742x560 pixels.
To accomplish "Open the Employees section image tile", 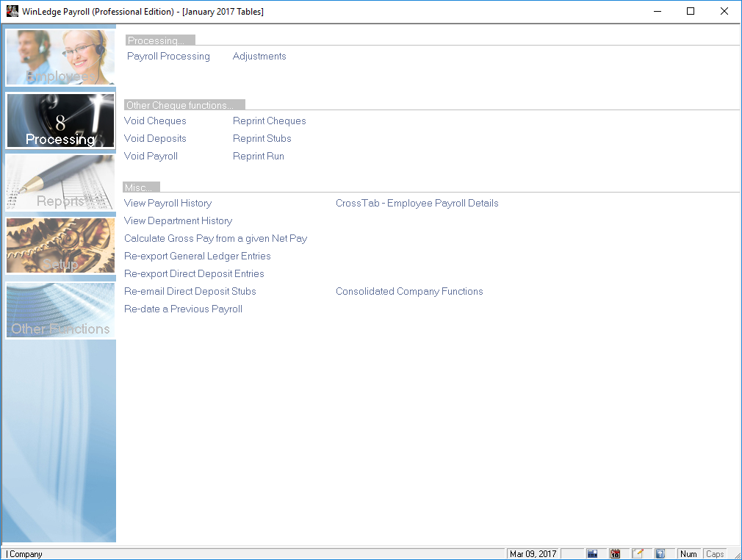I will pyautogui.click(x=60, y=57).
